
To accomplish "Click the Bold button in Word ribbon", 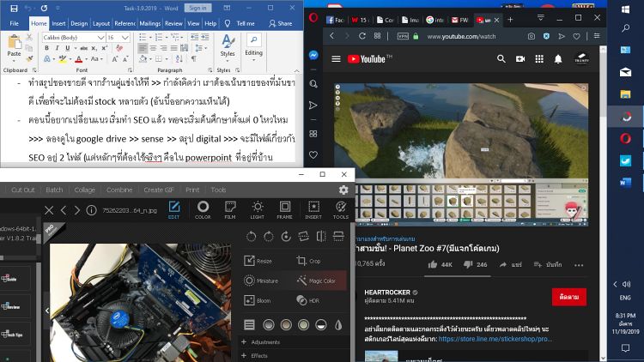I will point(46,48).
